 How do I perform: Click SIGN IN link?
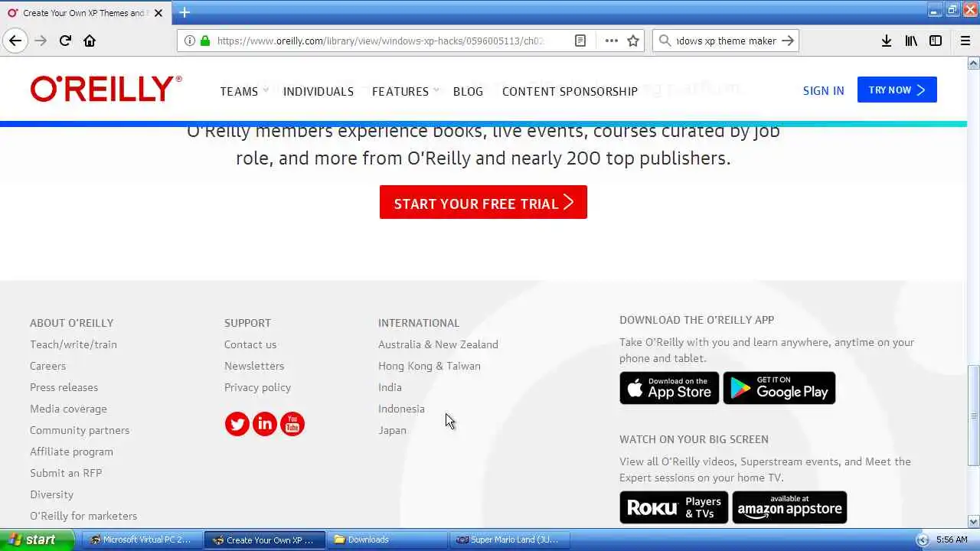[x=823, y=90]
